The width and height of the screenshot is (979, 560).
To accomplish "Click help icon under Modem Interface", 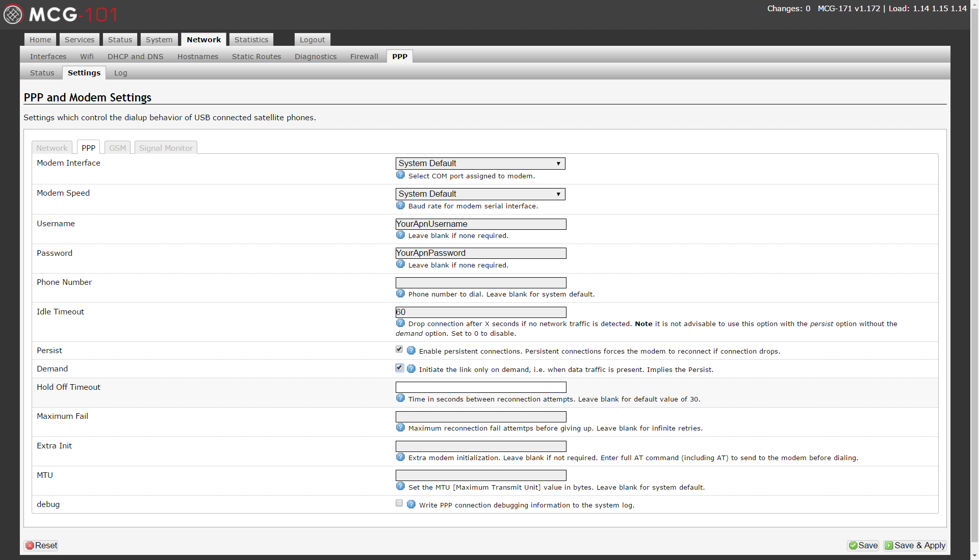I will click(400, 175).
